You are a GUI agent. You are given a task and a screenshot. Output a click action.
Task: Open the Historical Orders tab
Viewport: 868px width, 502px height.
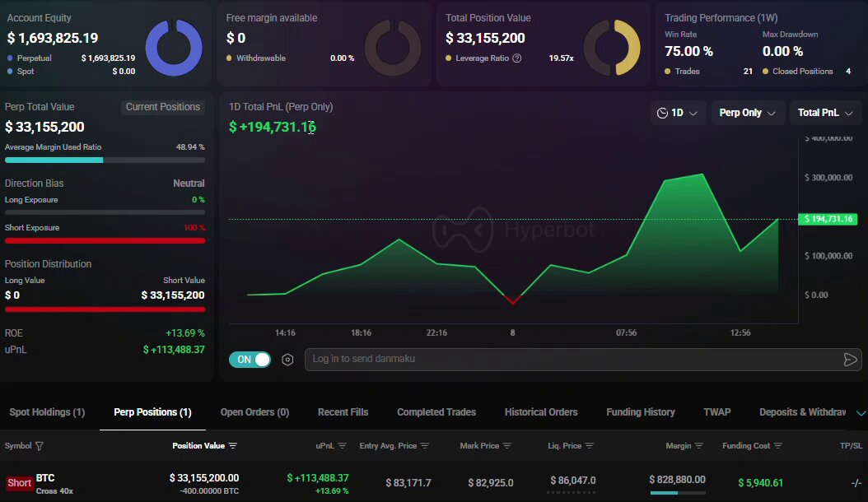pyautogui.click(x=541, y=412)
